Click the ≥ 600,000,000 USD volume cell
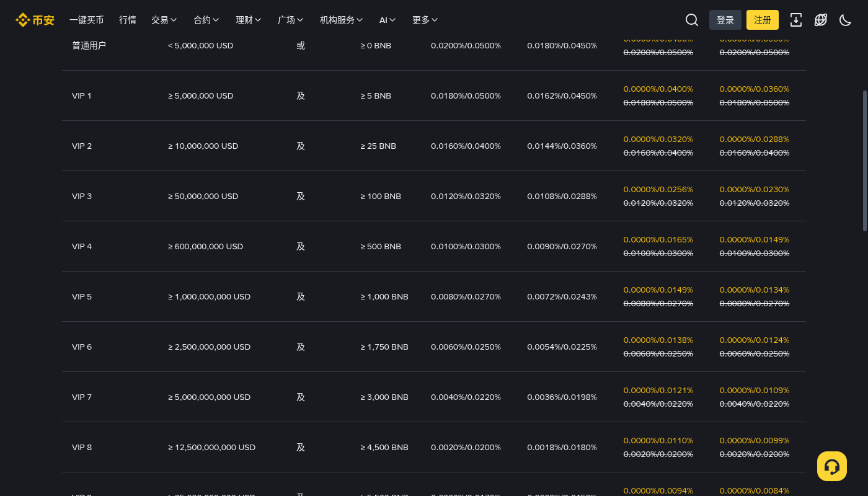868x496 pixels. point(206,246)
